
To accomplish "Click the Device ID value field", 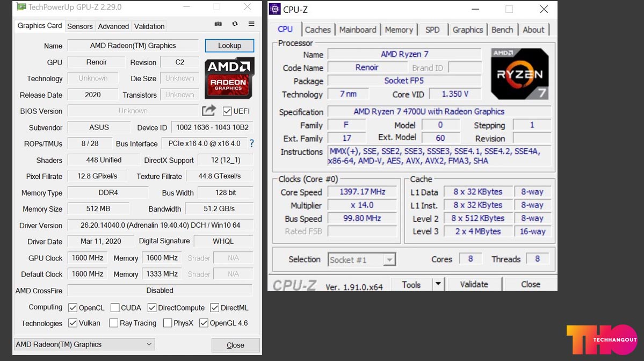I will click(212, 127).
